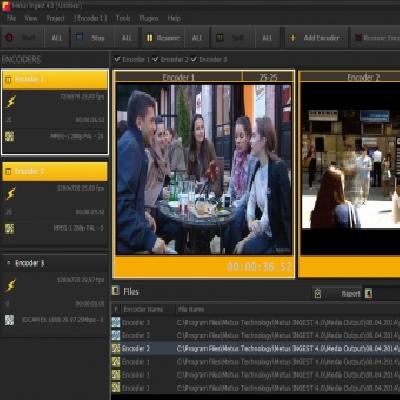Open the Help menu
Screen dimensions: 400x400
coord(174,18)
